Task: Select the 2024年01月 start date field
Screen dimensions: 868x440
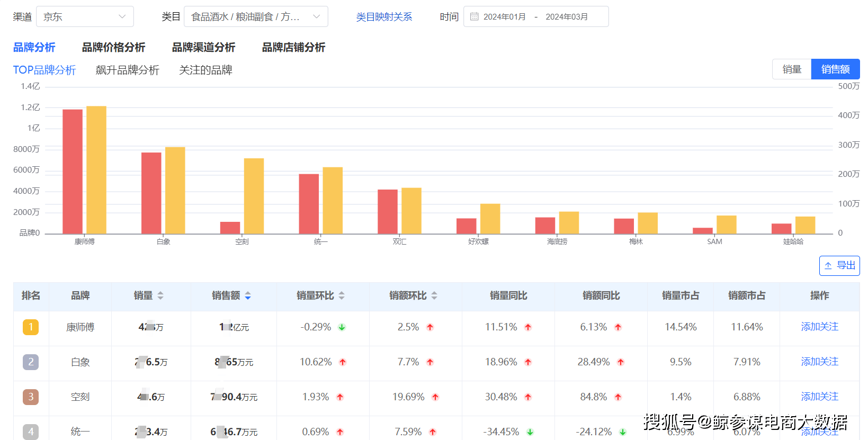Action: (505, 17)
